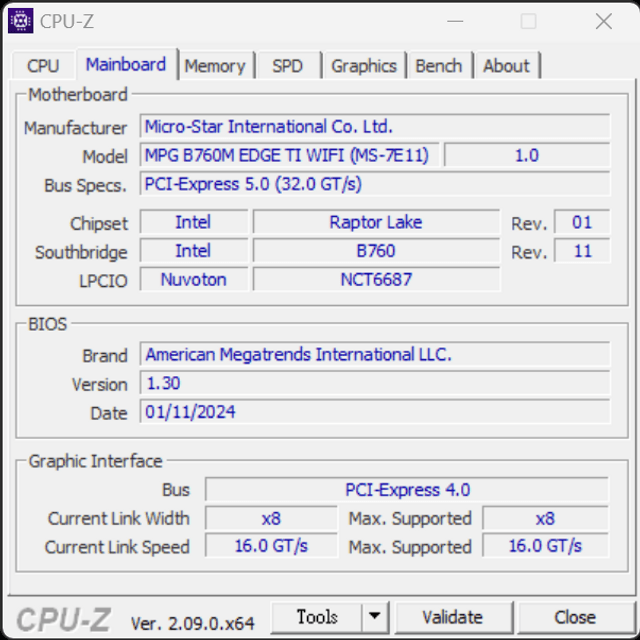Open the Graphics tab
Image resolution: width=640 pixels, height=640 pixels.
coord(364,66)
